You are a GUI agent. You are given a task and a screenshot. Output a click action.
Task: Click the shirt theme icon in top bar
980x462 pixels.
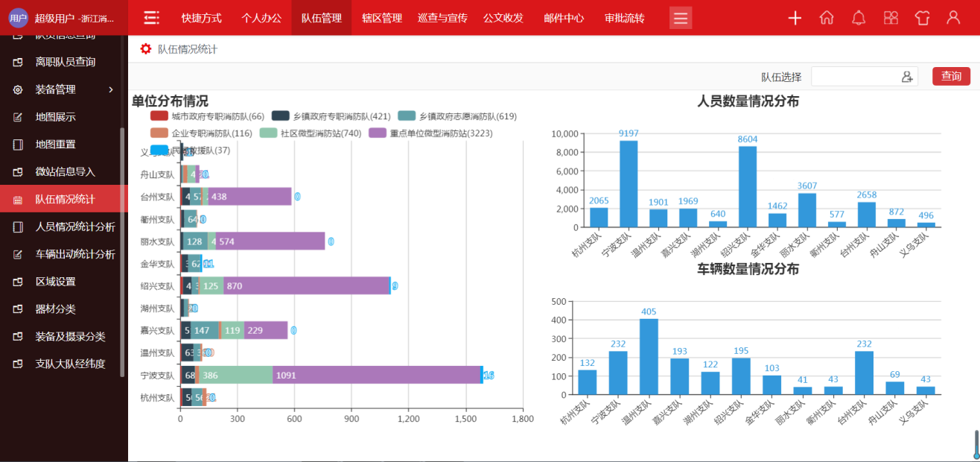pos(923,18)
